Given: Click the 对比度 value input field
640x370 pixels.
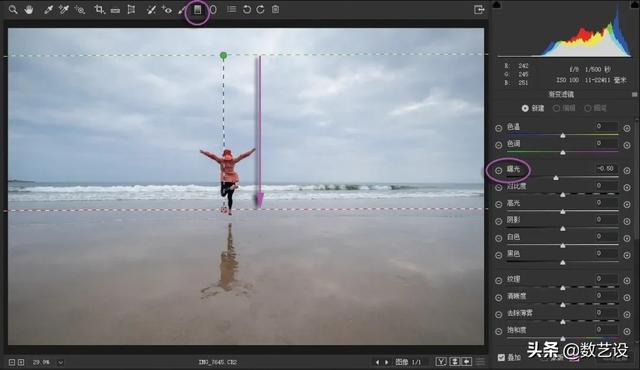Looking at the screenshot, I should pyautogui.click(x=606, y=186).
